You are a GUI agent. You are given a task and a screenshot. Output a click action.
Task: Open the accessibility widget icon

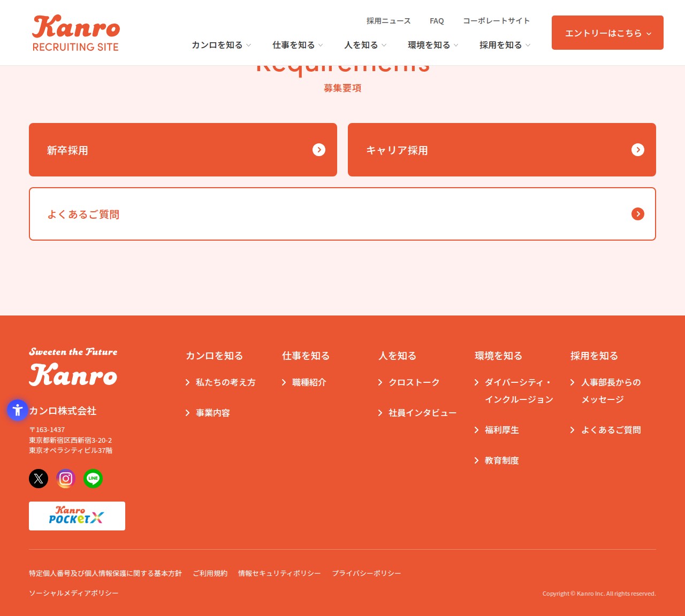[x=18, y=410]
